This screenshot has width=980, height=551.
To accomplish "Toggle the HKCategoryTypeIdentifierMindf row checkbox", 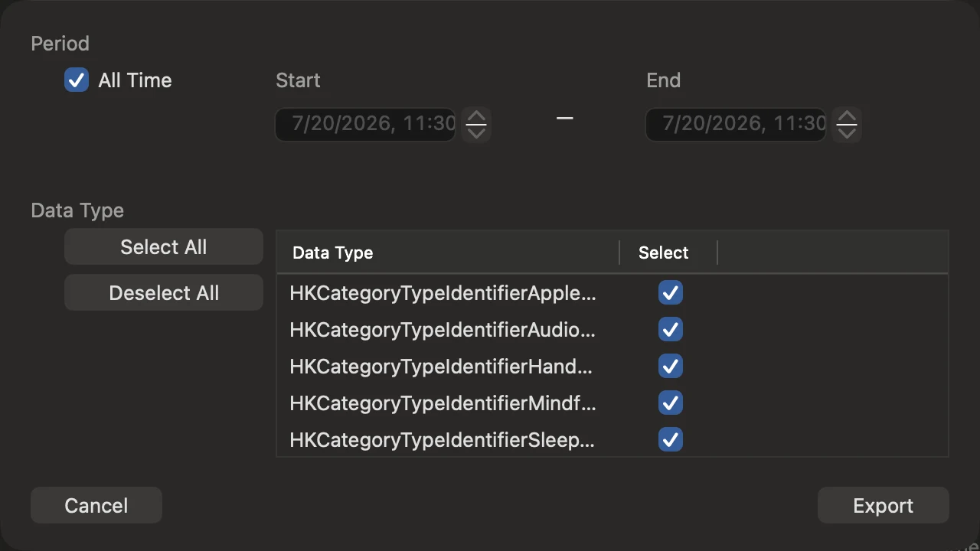I will 671,403.
